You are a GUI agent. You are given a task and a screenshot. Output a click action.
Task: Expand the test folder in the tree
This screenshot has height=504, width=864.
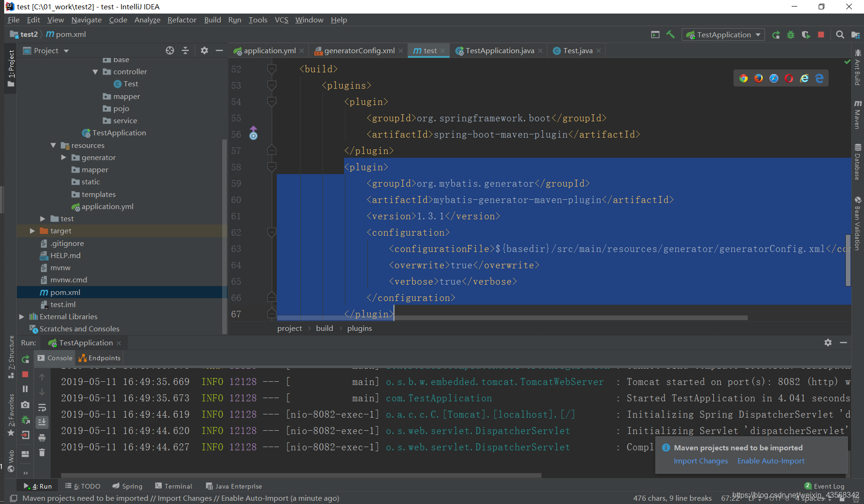42,219
